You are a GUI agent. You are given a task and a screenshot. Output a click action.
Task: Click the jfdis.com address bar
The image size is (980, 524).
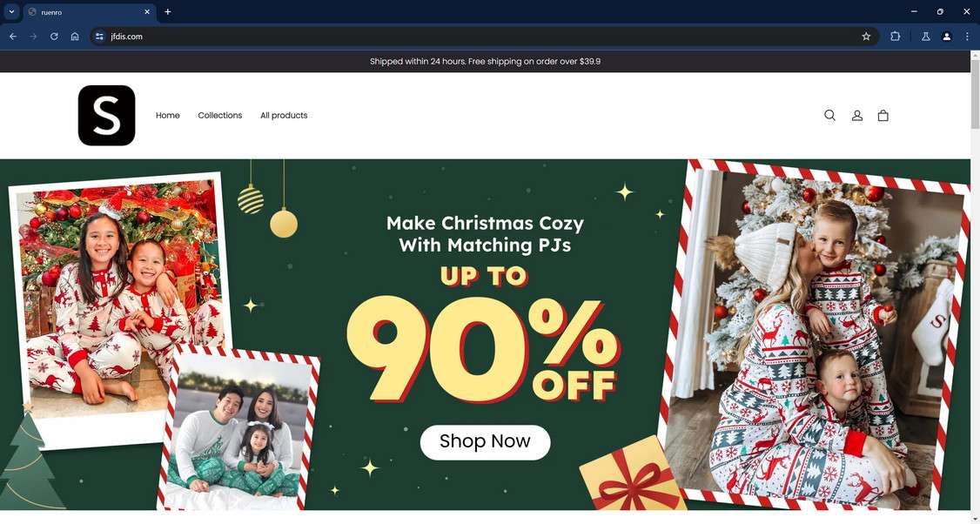[x=481, y=37]
